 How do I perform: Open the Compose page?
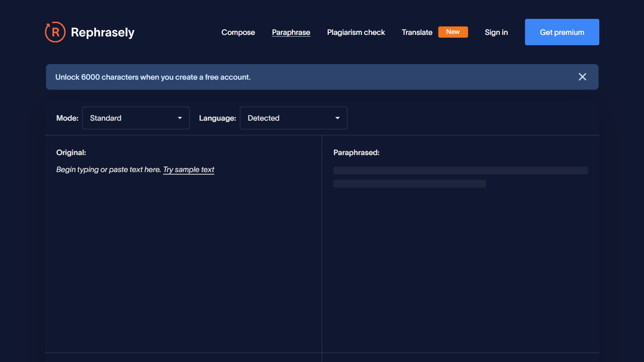[x=238, y=32]
